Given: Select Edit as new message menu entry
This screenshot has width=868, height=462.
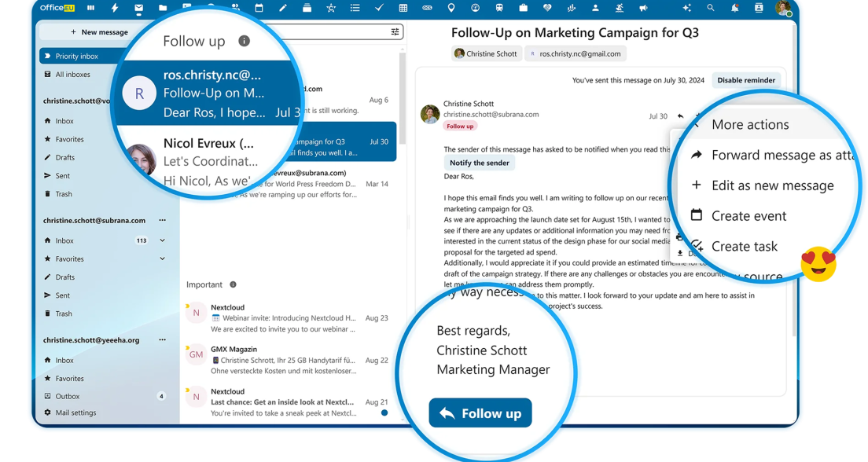Looking at the screenshot, I should (x=772, y=185).
